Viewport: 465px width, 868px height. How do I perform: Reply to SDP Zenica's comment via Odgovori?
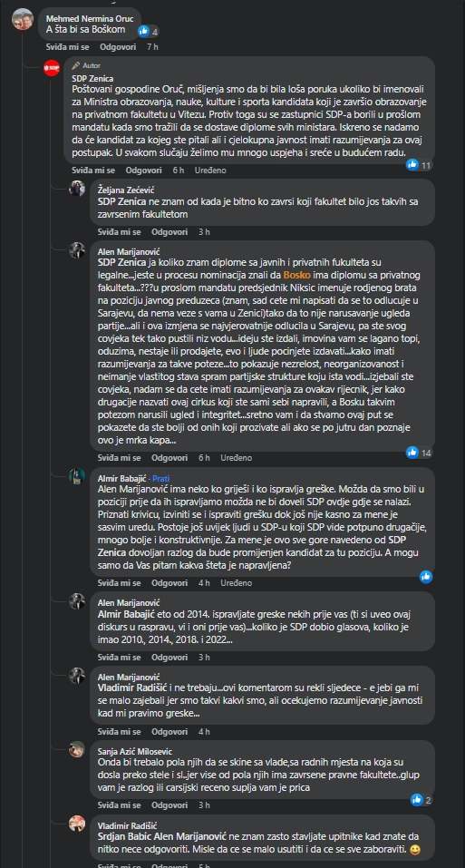tap(143, 171)
